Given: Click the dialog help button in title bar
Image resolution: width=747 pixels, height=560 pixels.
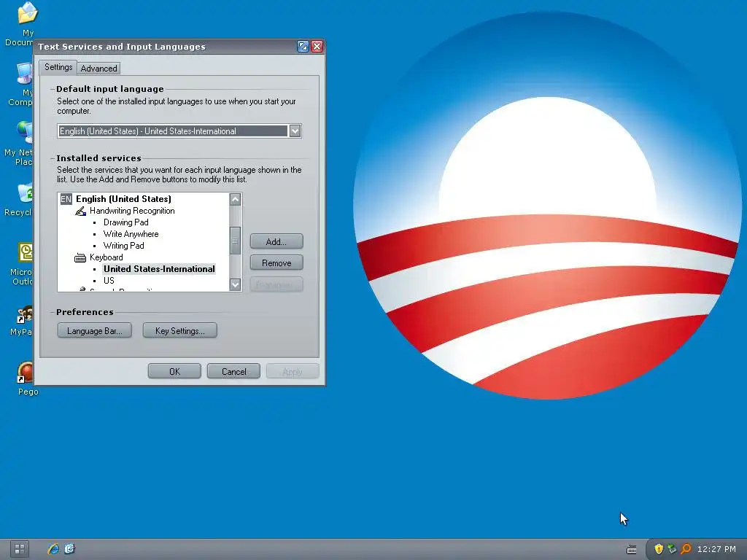Looking at the screenshot, I should (303, 46).
